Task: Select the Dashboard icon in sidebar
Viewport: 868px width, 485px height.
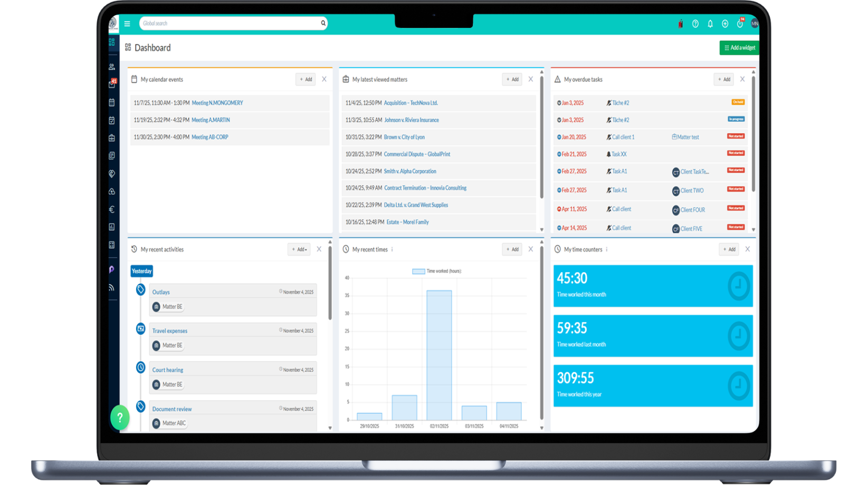Action: [x=112, y=42]
